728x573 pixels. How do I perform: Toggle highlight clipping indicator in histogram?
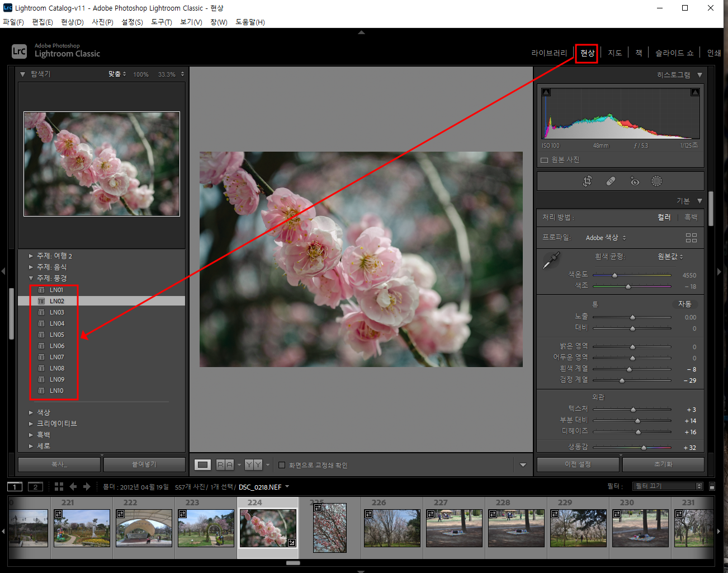695,92
